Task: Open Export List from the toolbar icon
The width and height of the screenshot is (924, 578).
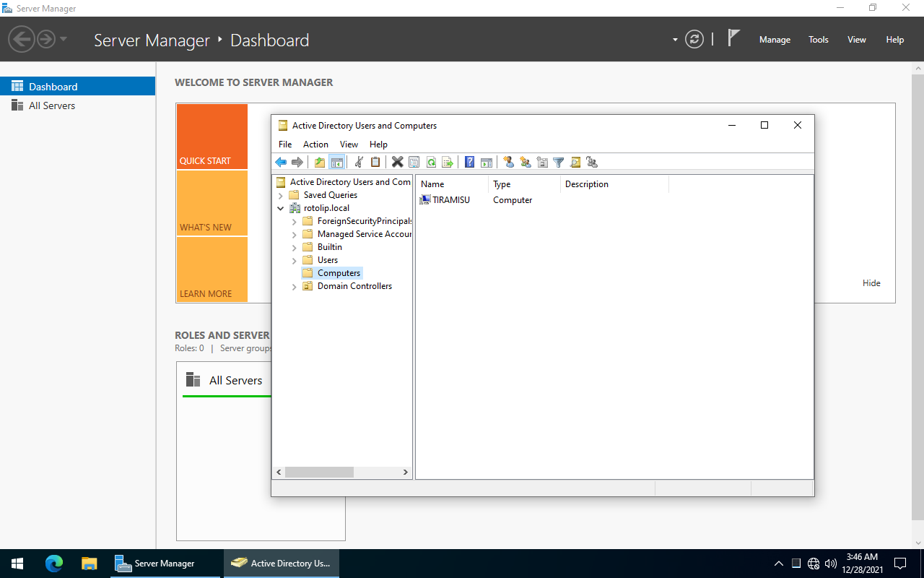Action: click(448, 162)
